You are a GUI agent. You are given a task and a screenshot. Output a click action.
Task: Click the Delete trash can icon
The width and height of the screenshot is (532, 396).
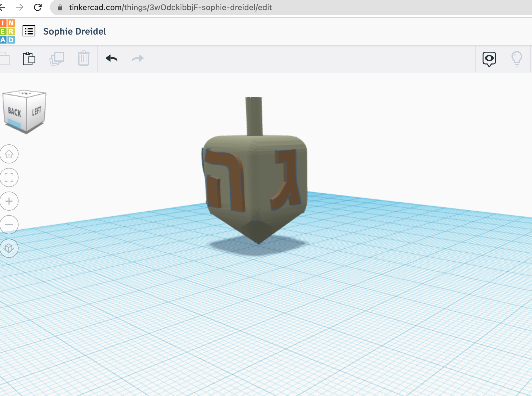click(83, 58)
